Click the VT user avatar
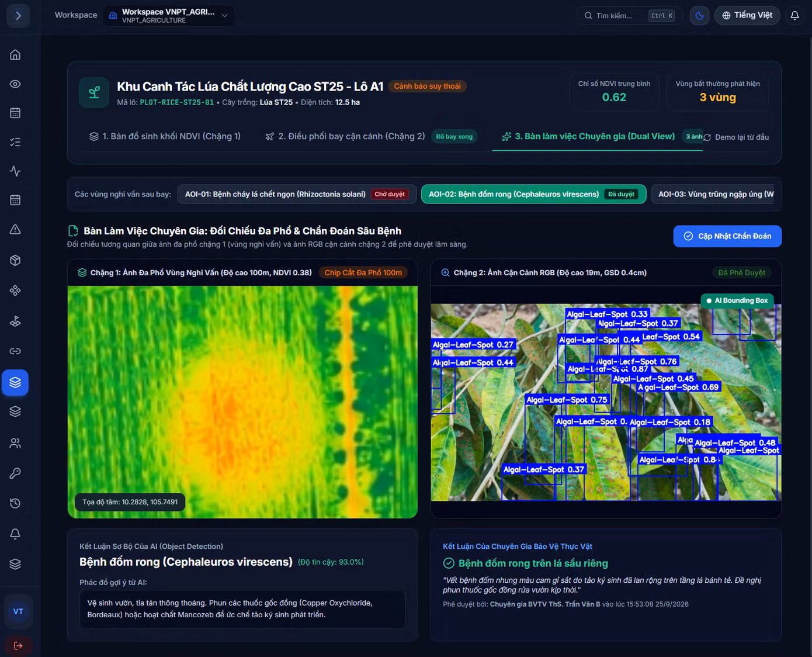 point(18,611)
